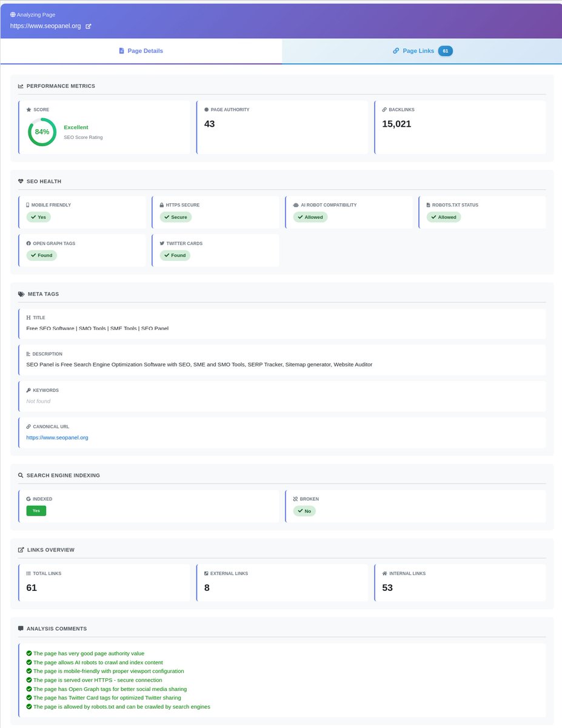
Task: Click the heading icon beside Title
Action: pyautogui.click(x=28, y=317)
